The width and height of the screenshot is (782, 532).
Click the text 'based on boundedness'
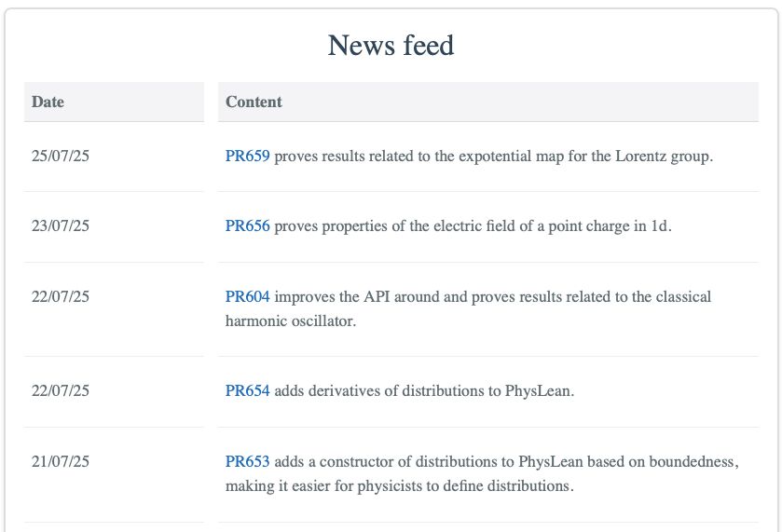coord(663,461)
